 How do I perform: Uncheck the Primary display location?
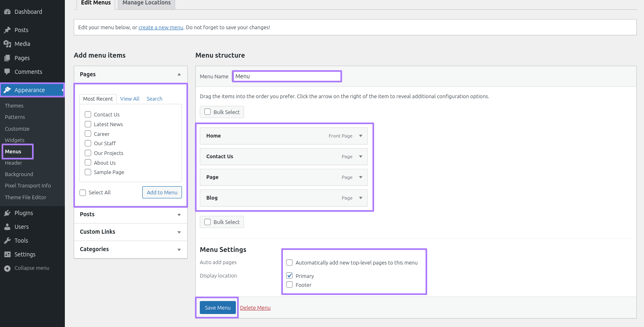click(289, 275)
